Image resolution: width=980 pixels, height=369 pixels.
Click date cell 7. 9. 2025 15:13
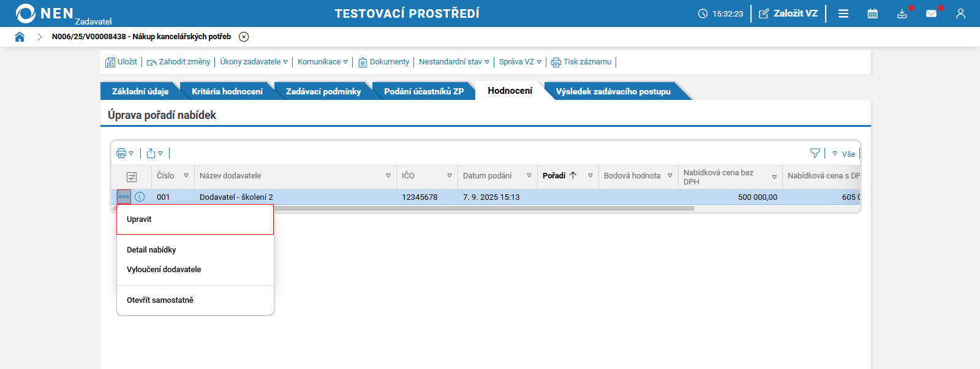click(x=491, y=197)
